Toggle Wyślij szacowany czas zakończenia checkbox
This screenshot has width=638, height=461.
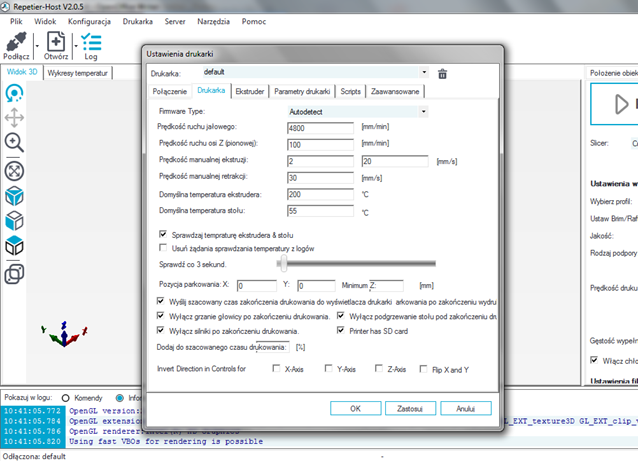(160, 301)
